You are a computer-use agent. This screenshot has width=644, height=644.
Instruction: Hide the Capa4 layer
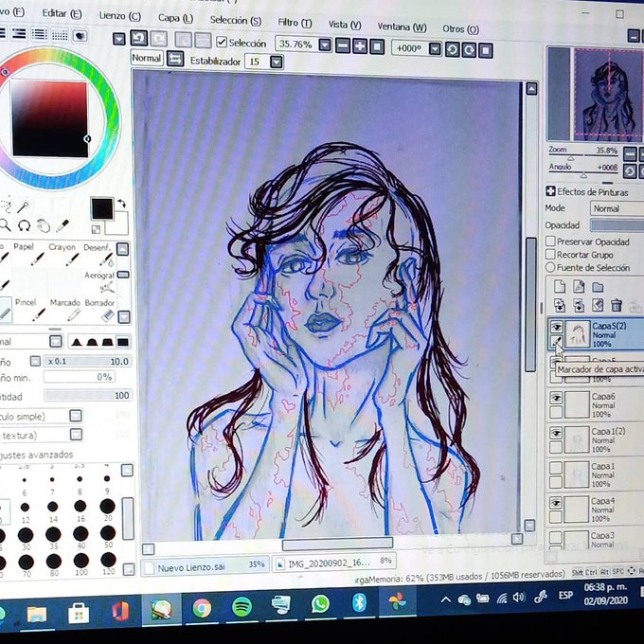(x=555, y=503)
